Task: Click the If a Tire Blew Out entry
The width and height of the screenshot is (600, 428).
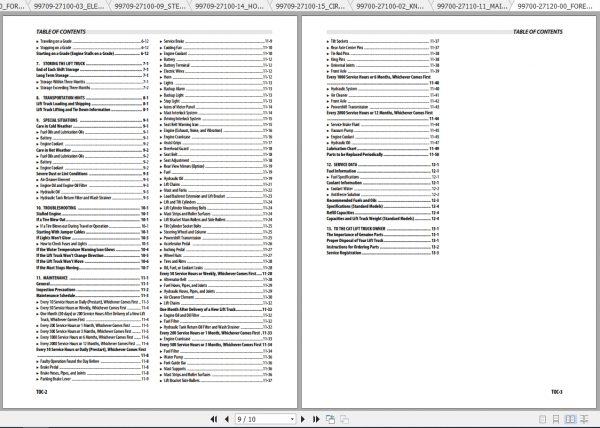Action: (92, 220)
